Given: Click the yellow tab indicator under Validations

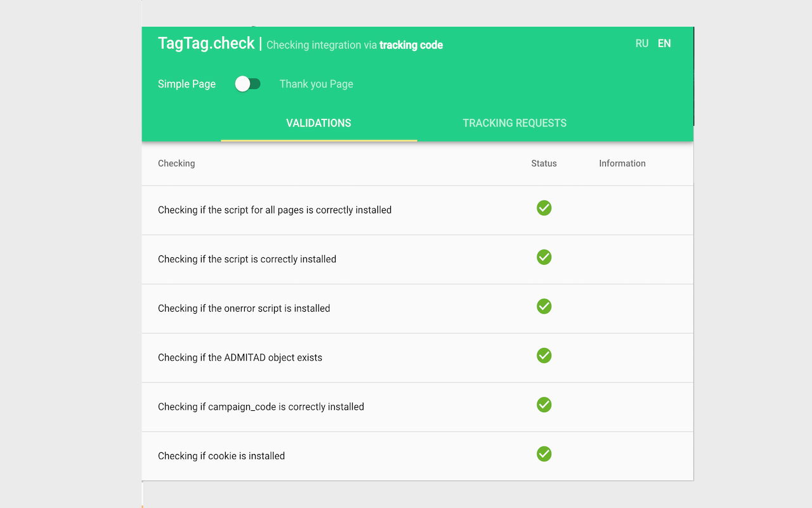Looking at the screenshot, I should point(318,140).
